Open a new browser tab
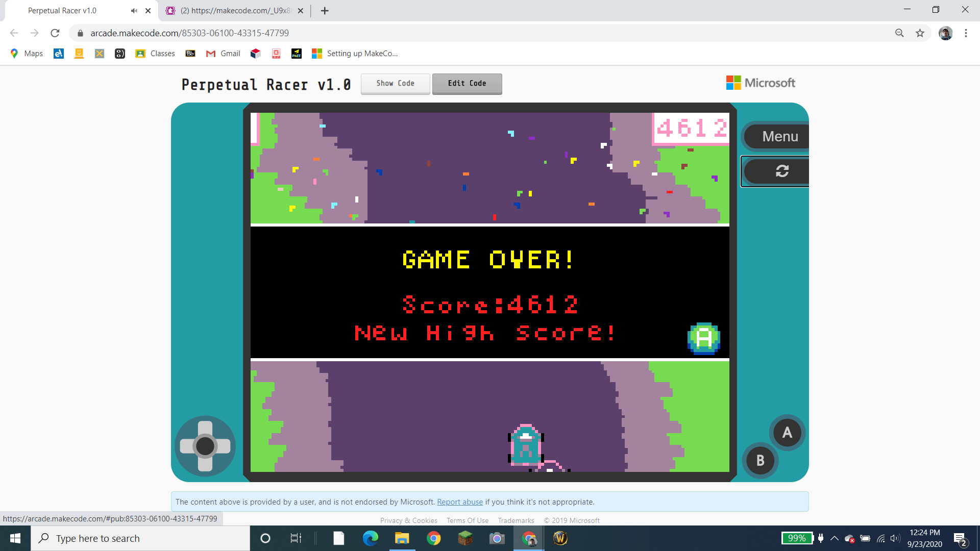The image size is (980, 551). (x=325, y=11)
